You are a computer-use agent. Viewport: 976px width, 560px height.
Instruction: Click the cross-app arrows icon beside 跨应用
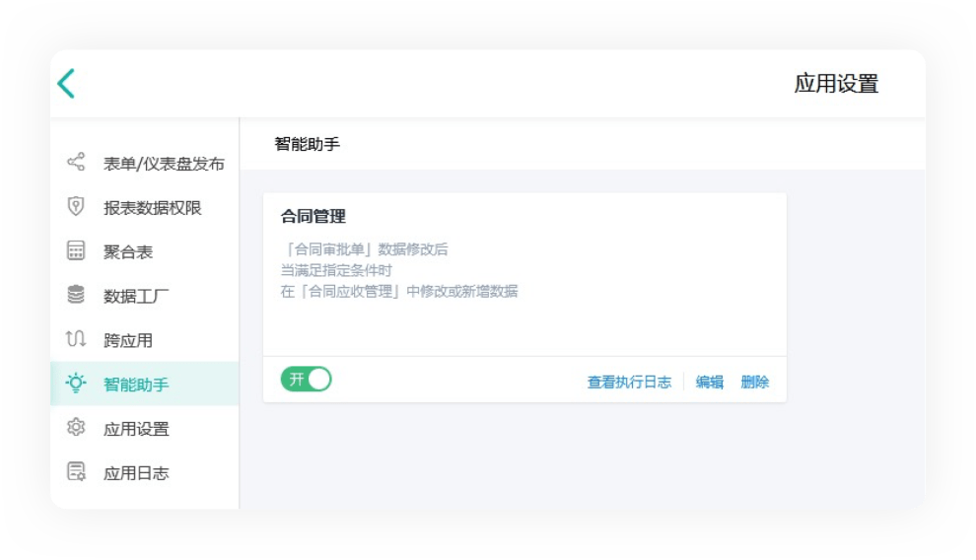tap(76, 340)
